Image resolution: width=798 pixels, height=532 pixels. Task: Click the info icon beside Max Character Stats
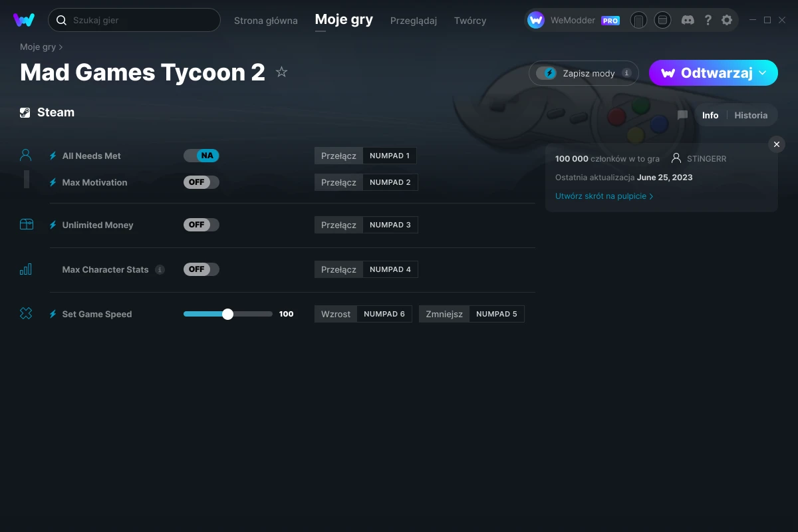tap(160, 269)
